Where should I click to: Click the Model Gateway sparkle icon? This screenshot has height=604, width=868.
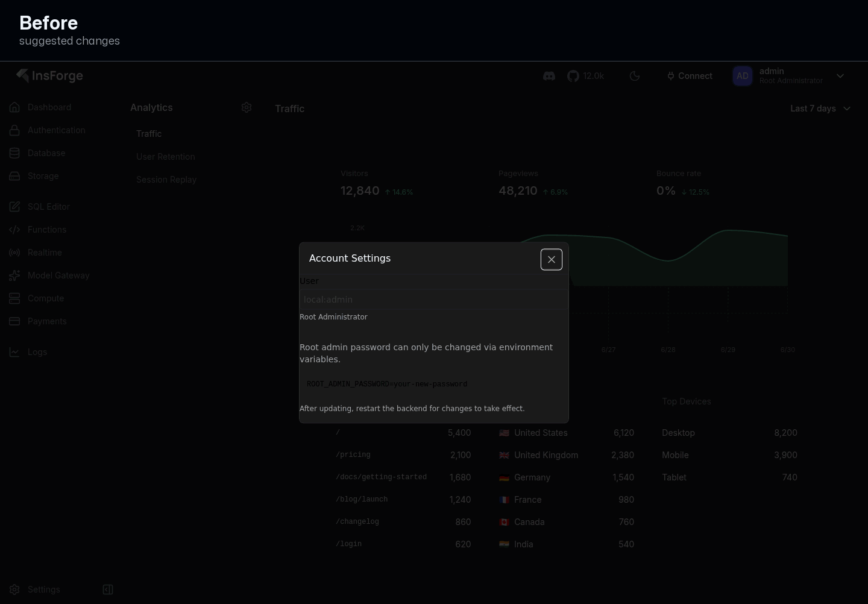(14, 275)
